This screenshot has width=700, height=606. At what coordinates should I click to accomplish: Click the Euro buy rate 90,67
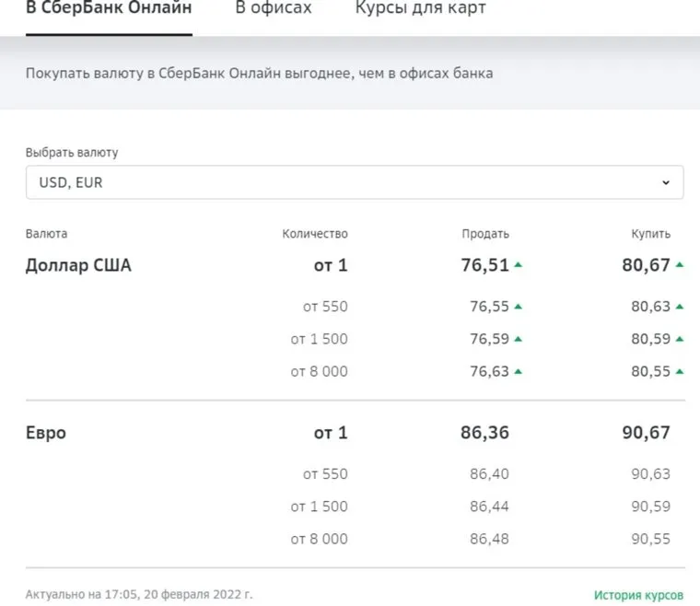point(646,433)
